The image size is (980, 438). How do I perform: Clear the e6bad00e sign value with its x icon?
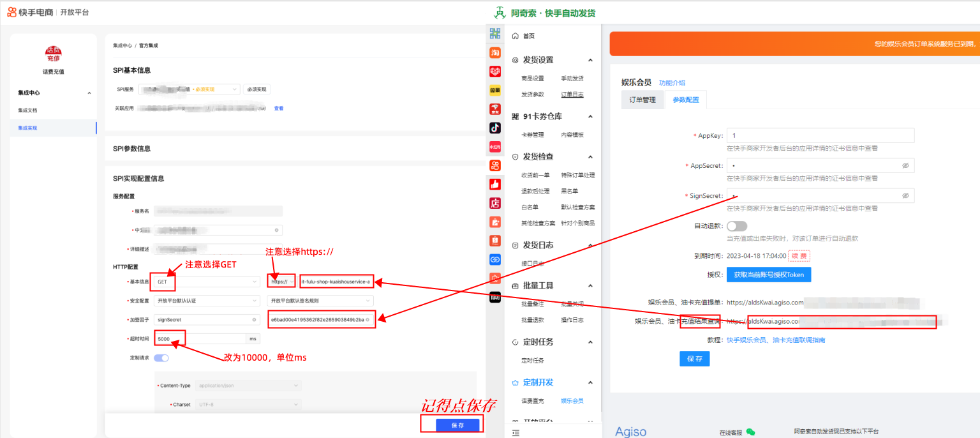(367, 319)
